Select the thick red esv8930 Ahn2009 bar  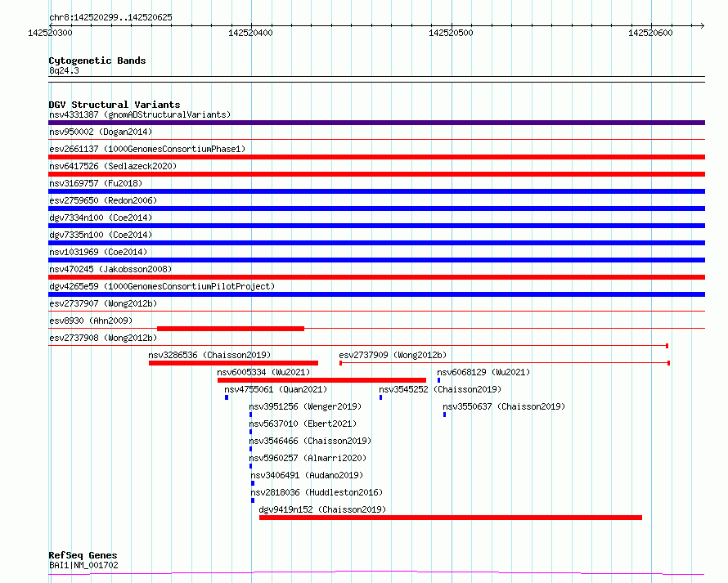[x=230, y=329]
